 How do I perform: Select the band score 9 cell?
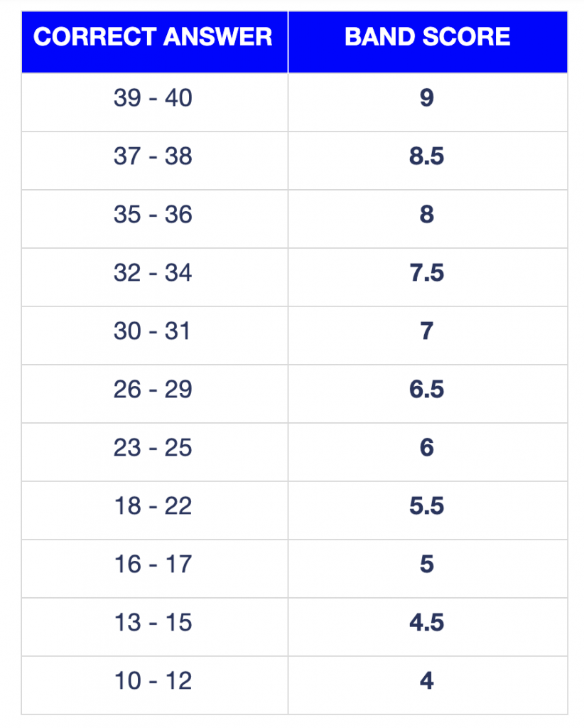428,102
